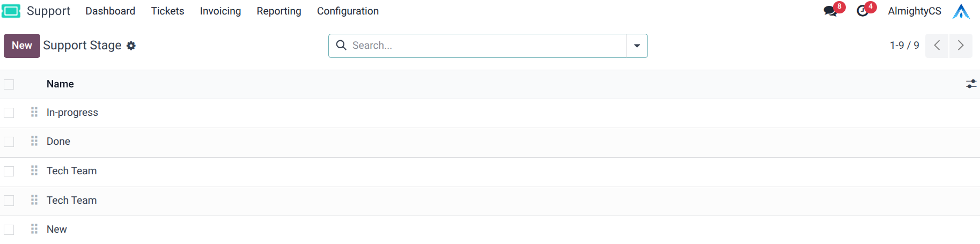Open optional columns settings icon
Screen dimensions: 980x244
pos(971,84)
